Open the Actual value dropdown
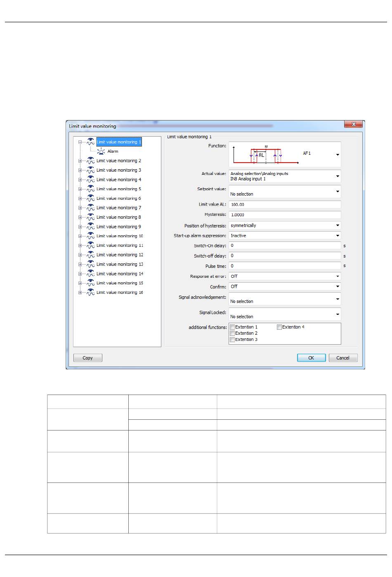Screen dimensions: 392x577 338,176
